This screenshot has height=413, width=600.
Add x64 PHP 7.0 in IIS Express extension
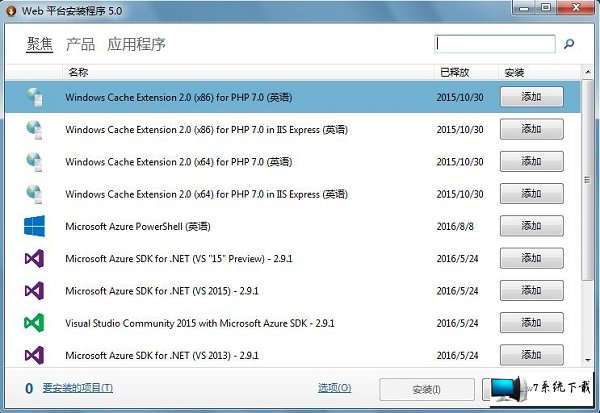[x=532, y=194]
